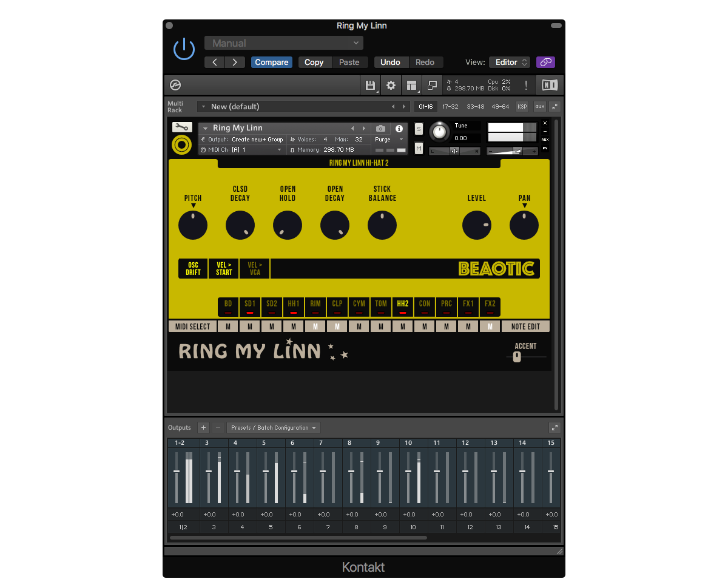Toggle the plug-in power button
Screen dimensions: 728x579
pos(184,49)
